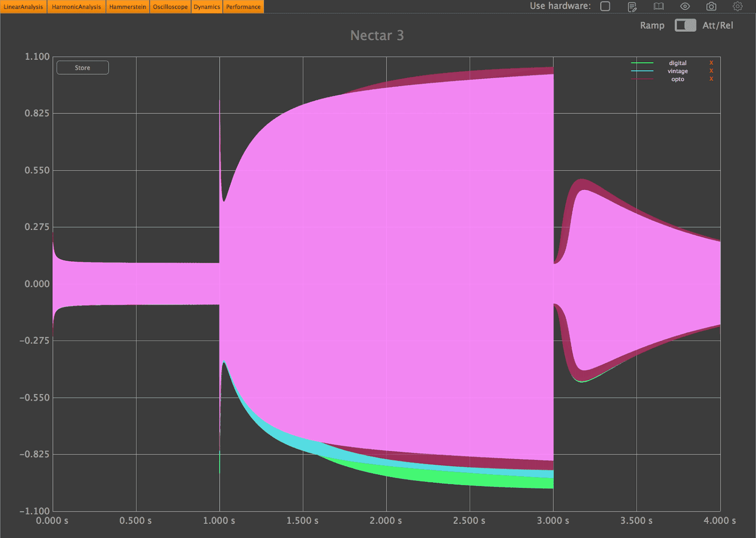This screenshot has height=538, width=756.
Task: Select the Dynamics tab
Action: [207, 7]
